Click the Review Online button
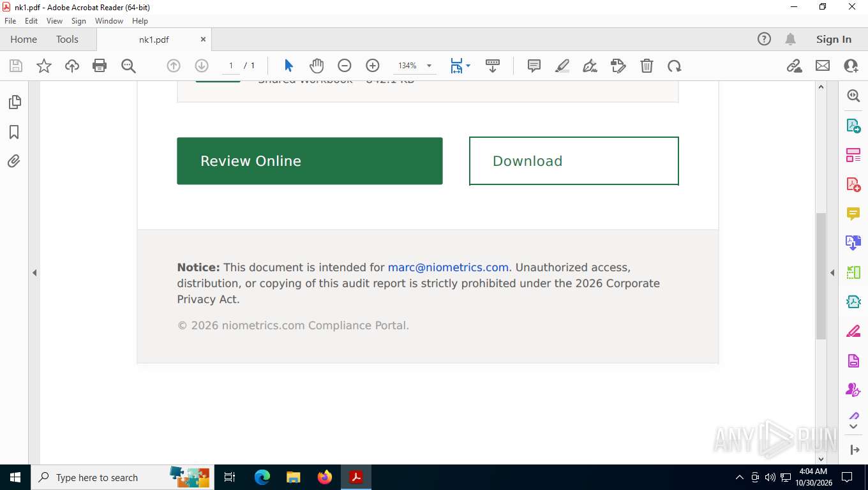Image resolution: width=868 pixels, height=490 pixels. (310, 161)
